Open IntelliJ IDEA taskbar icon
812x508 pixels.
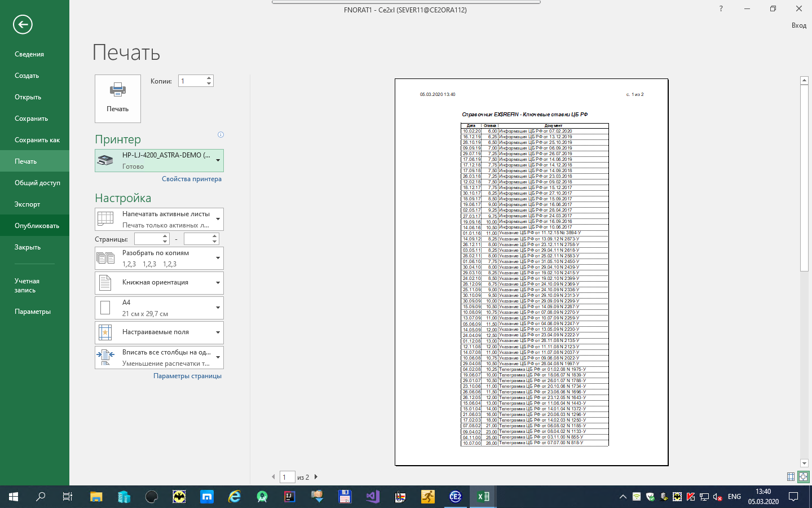click(289, 497)
